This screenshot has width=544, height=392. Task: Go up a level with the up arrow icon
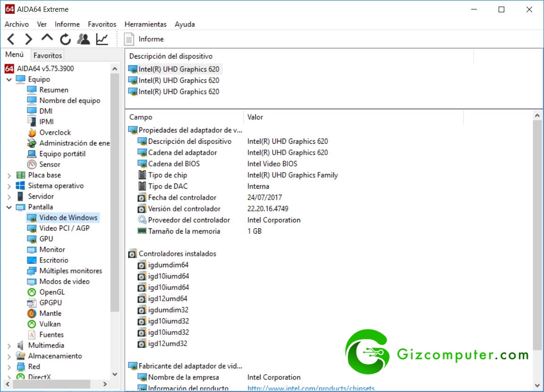pos(47,38)
